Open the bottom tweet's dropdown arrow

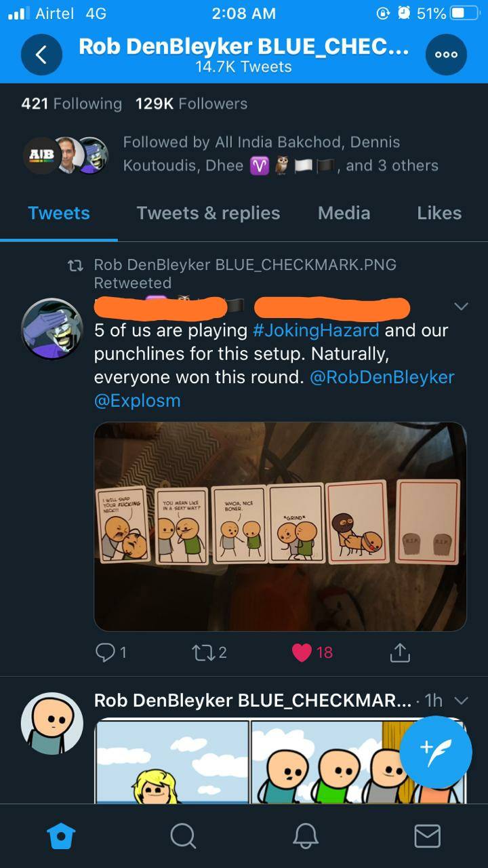point(463,701)
